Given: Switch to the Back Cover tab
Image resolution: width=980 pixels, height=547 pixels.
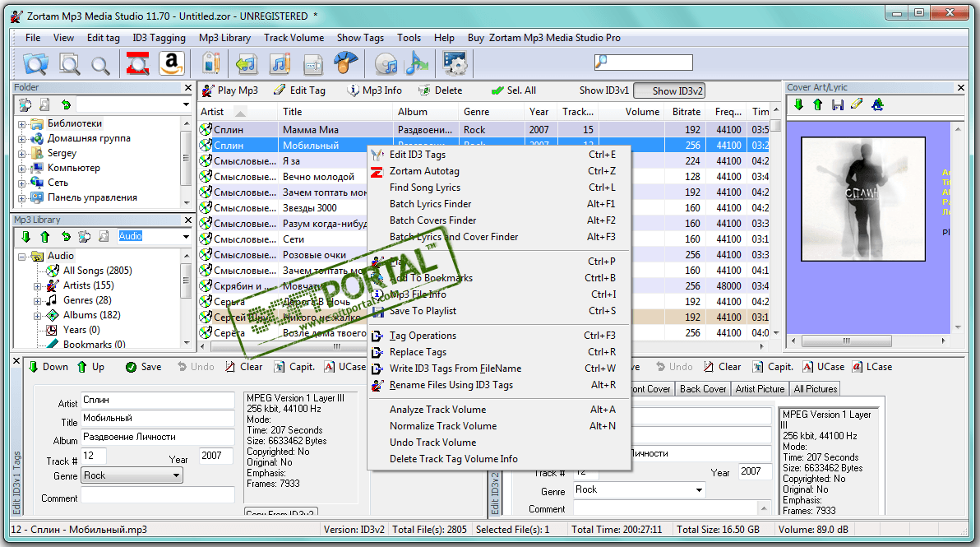Looking at the screenshot, I should pos(702,389).
